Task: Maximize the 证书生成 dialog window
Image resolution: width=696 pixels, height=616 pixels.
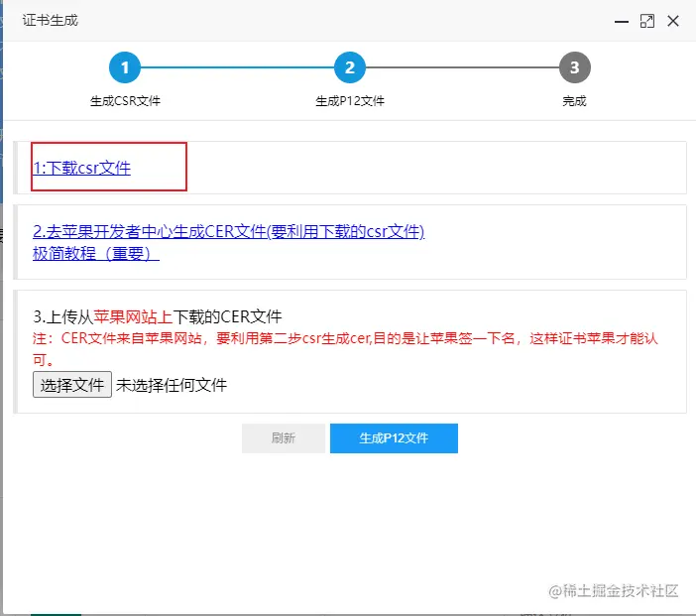Action: [647, 21]
